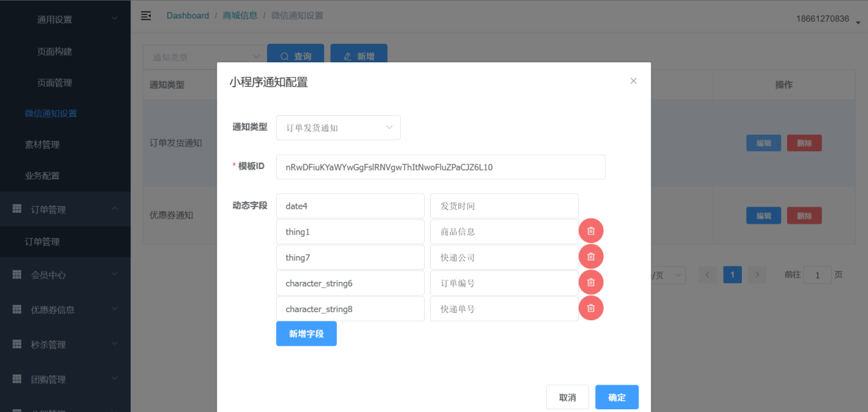Click the 模板ID input field
868x412 pixels.
click(440, 167)
